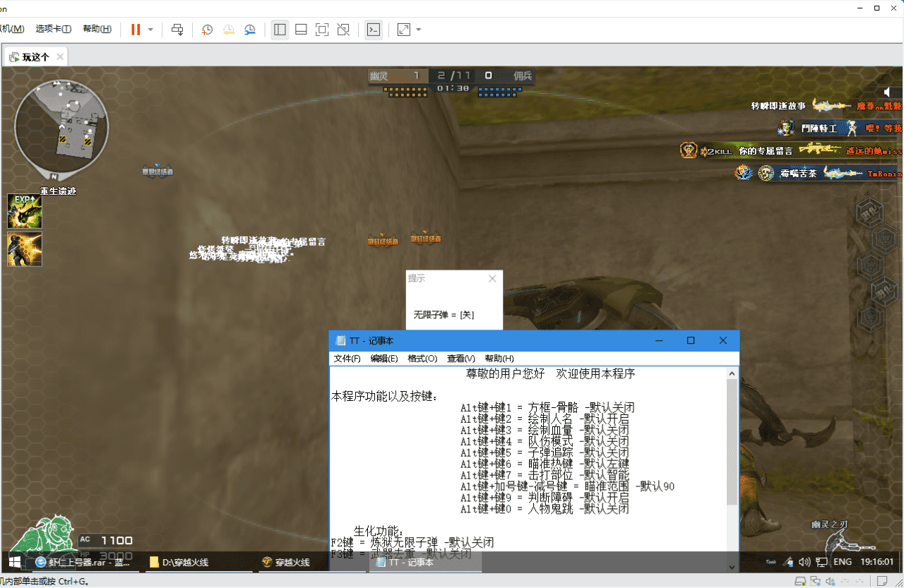The image size is (904, 588).
Task: Expand the stretch display dropdown arrow
Action: [x=419, y=30]
